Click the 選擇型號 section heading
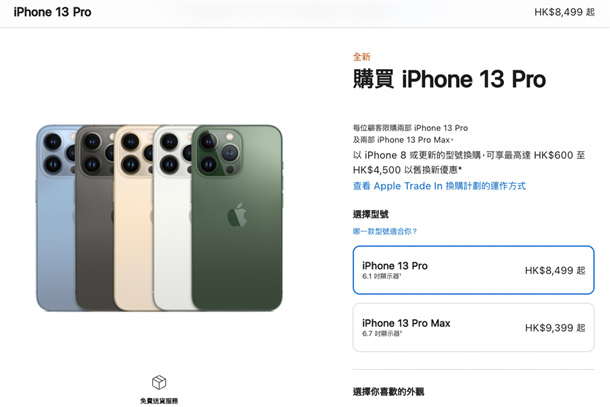Image resolution: width=610 pixels, height=407 pixels. point(370,214)
